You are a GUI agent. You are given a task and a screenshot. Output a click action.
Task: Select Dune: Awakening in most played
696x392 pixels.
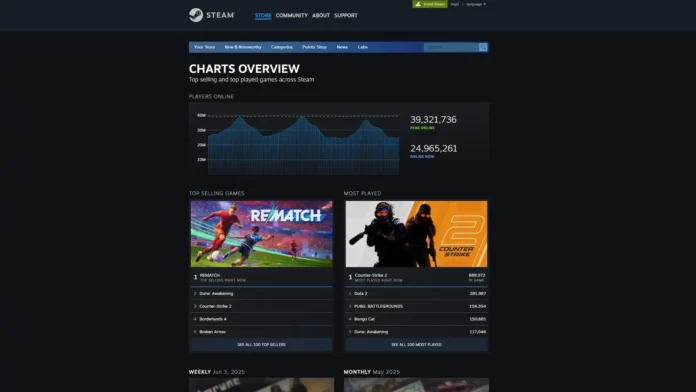(416, 332)
